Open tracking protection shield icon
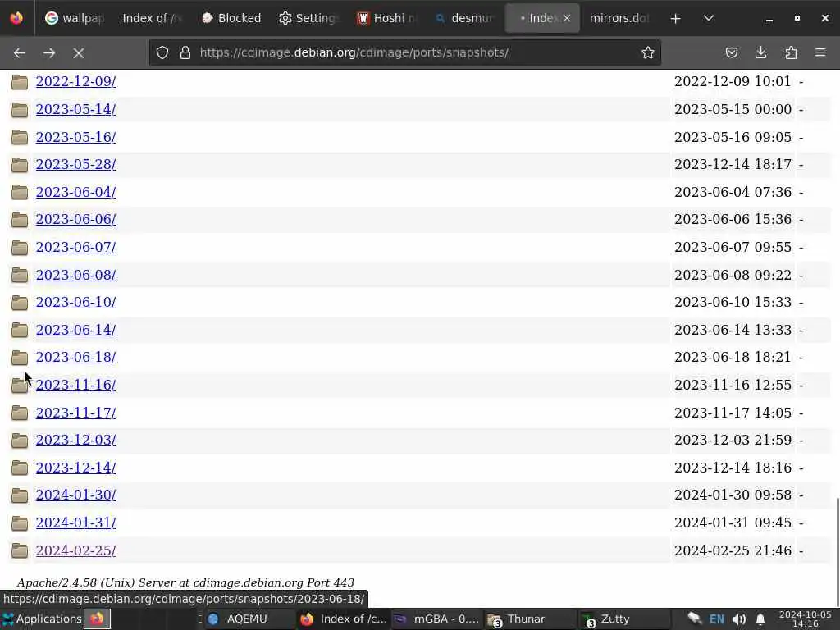The image size is (840, 630). click(162, 52)
